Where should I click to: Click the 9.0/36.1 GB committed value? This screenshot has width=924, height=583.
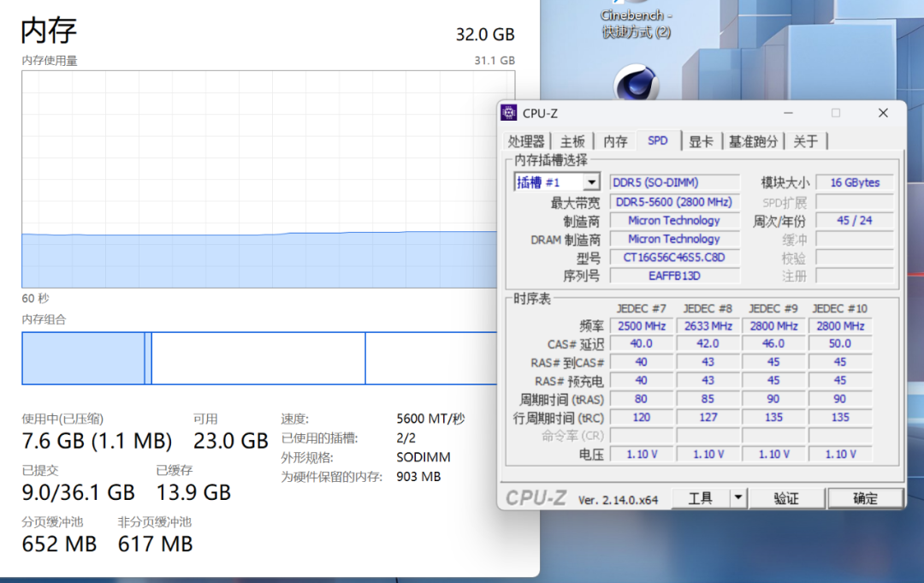tap(79, 492)
